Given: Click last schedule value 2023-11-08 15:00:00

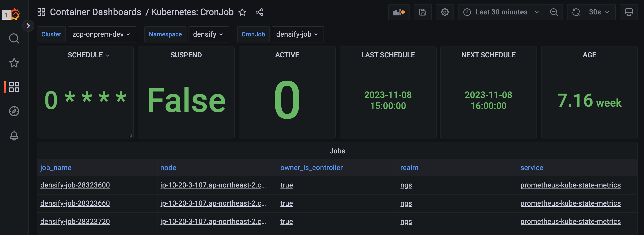Looking at the screenshot, I should point(388,100).
